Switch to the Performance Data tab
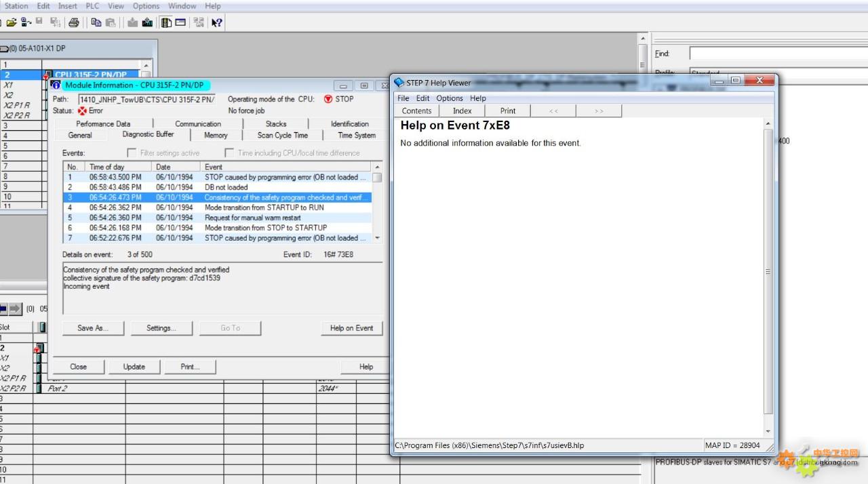 [x=103, y=124]
